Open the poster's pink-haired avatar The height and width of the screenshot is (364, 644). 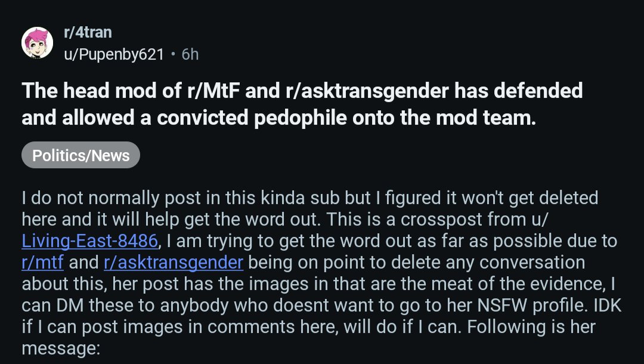37,44
